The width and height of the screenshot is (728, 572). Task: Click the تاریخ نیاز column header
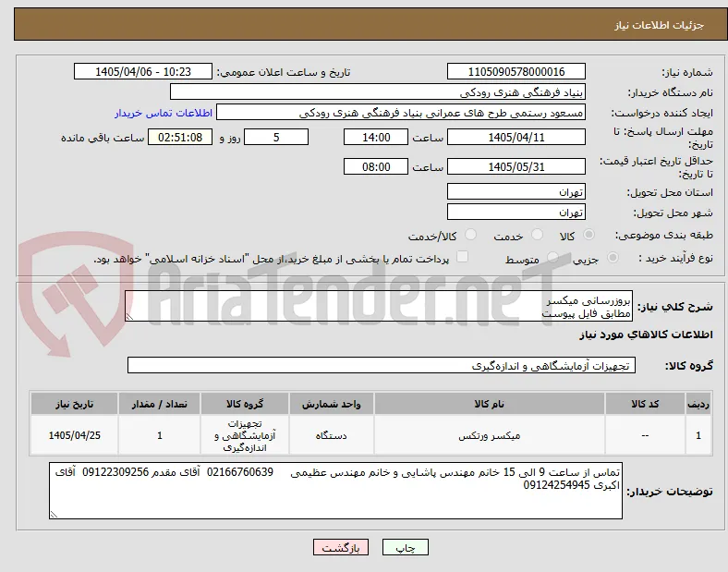[x=74, y=404]
